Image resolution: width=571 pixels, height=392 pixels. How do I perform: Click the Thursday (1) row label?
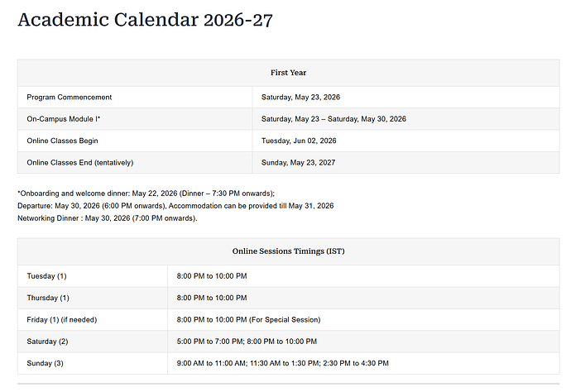point(48,298)
